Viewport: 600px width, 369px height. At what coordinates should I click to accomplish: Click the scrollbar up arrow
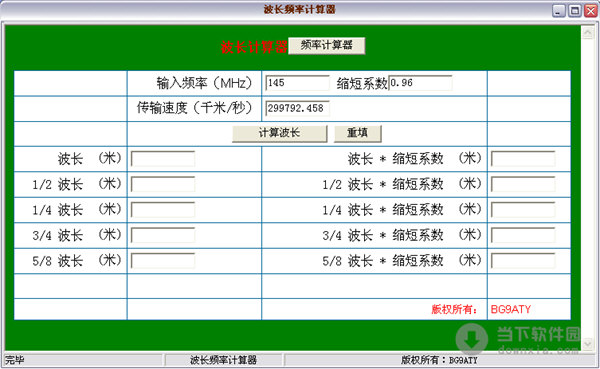pyautogui.click(x=587, y=33)
